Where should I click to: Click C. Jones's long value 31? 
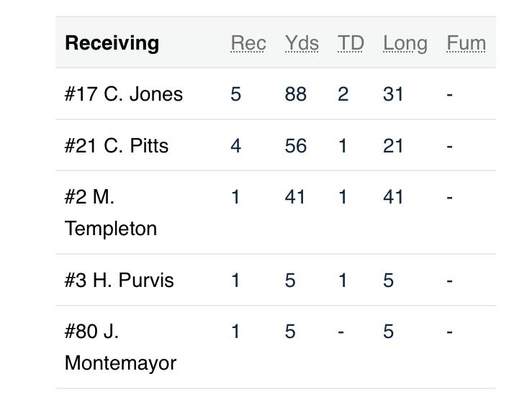[x=393, y=94]
